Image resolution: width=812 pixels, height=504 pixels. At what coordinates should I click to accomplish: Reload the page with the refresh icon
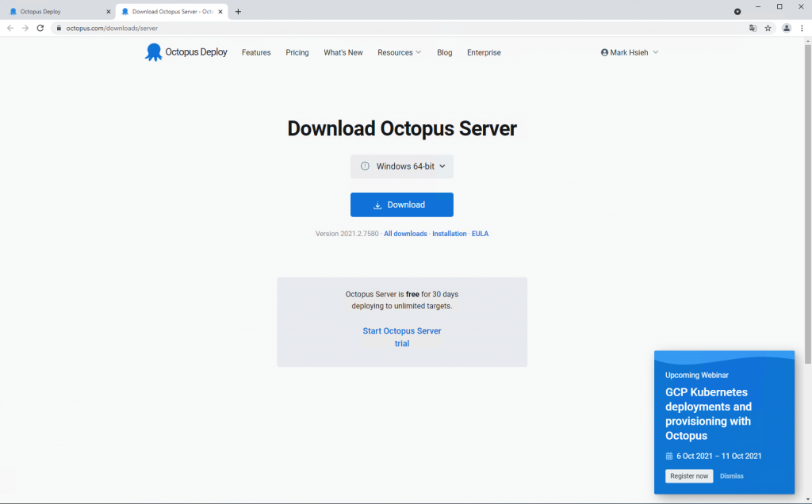[x=40, y=28]
